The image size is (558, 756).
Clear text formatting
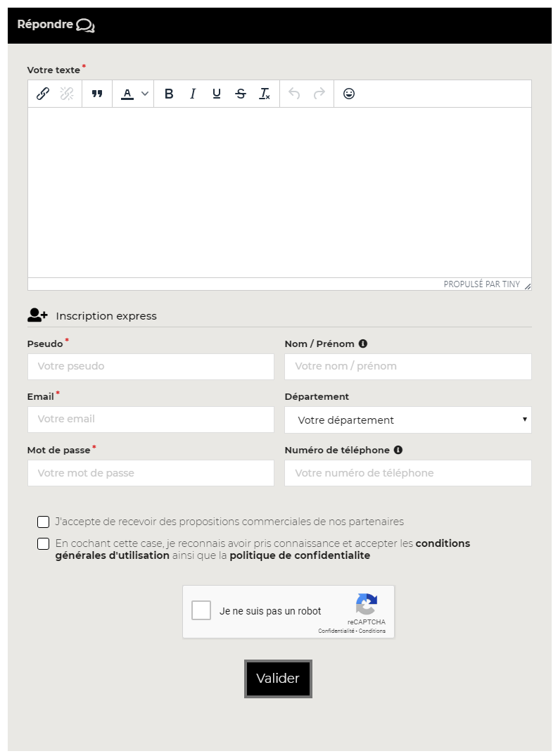click(x=265, y=94)
